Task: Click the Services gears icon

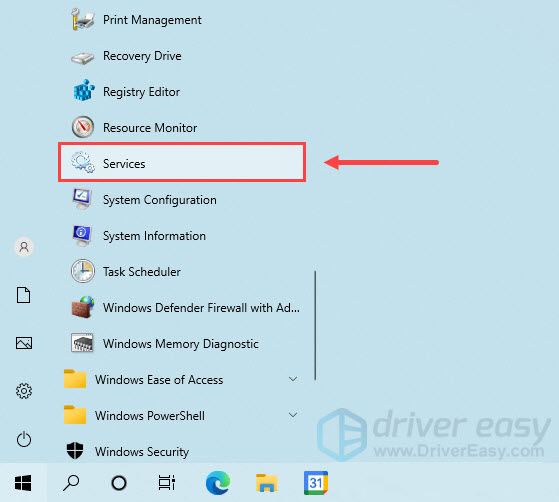Action: 83,163
